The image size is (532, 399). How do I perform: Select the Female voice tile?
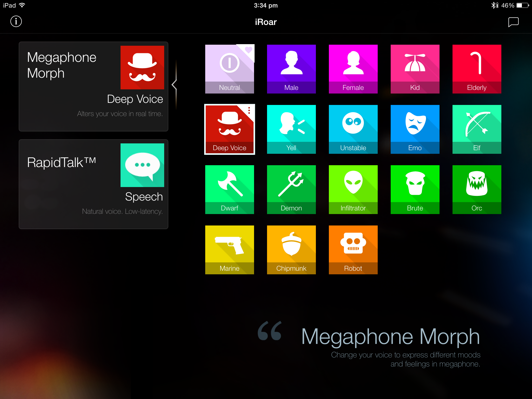tap(353, 69)
